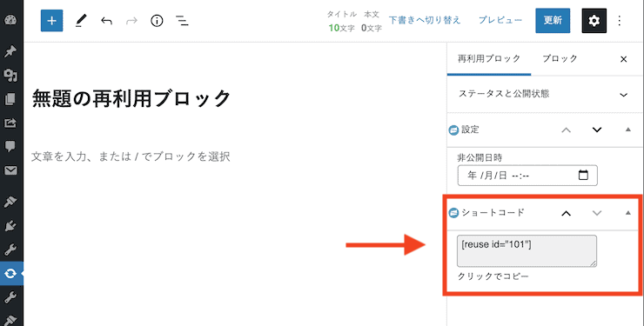
Task: Click the ショートコード panel heading
Action: click(493, 212)
